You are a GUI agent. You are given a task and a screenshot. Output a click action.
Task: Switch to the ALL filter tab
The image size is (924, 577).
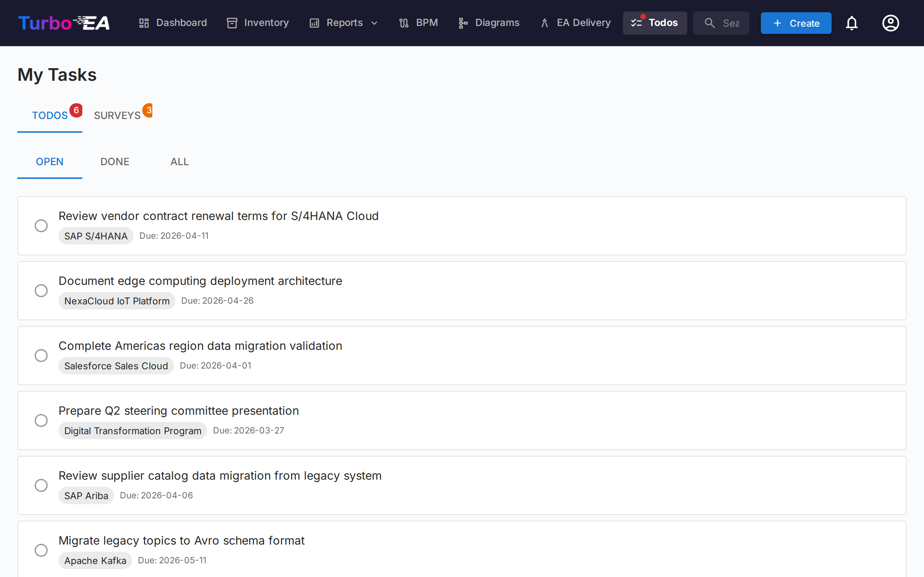pos(179,162)
